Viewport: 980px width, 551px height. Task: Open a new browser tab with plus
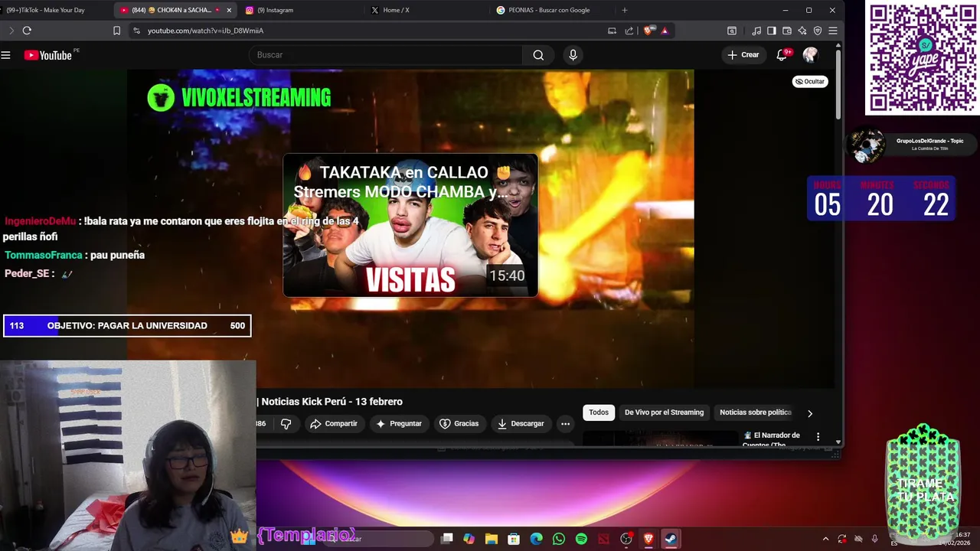[625, 10]
